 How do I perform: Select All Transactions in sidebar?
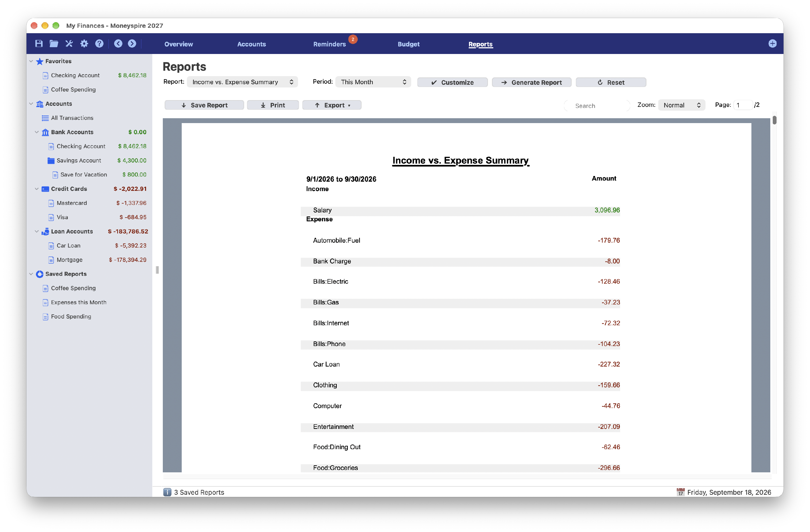72,118
